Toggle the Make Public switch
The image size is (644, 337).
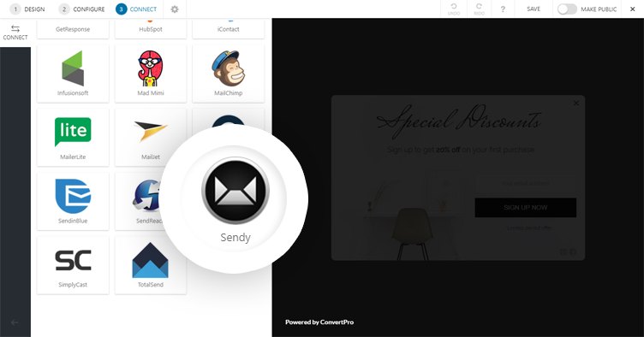tap(567, 9)
